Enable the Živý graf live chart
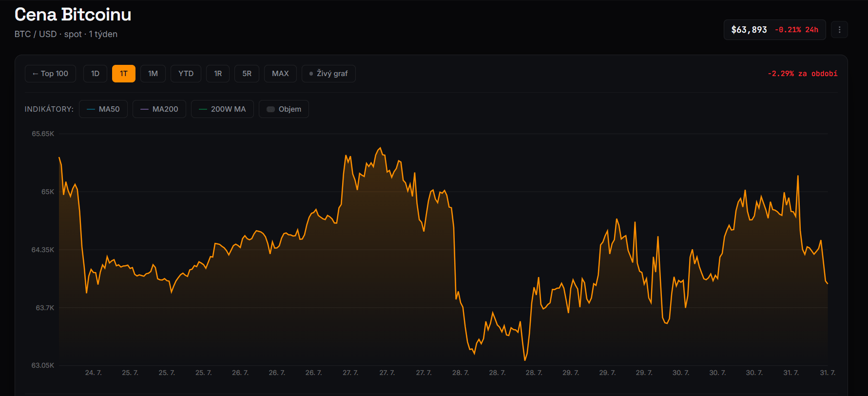The image size is (868, 396). point(328,74)
